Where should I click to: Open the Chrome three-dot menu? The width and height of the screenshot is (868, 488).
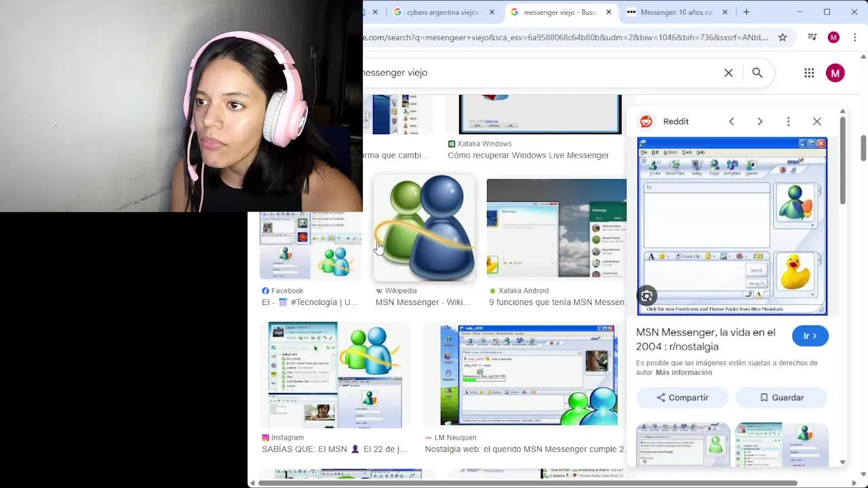pos(854,37)
